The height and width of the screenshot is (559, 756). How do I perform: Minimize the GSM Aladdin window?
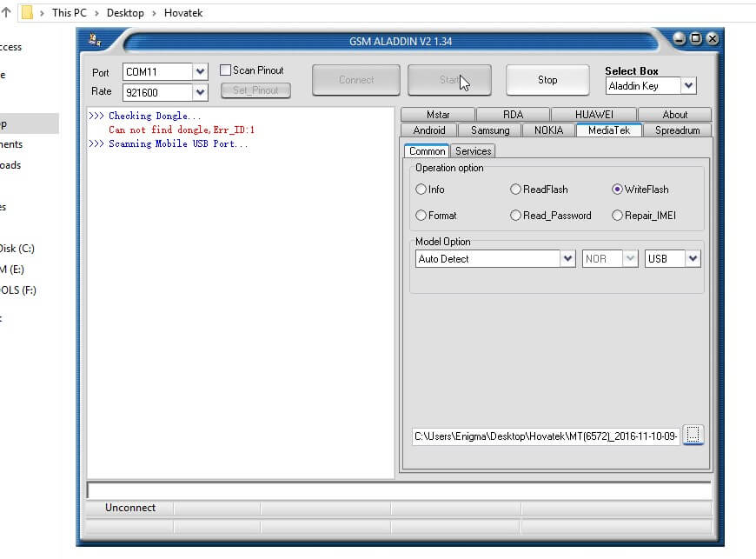coord(680,39)
